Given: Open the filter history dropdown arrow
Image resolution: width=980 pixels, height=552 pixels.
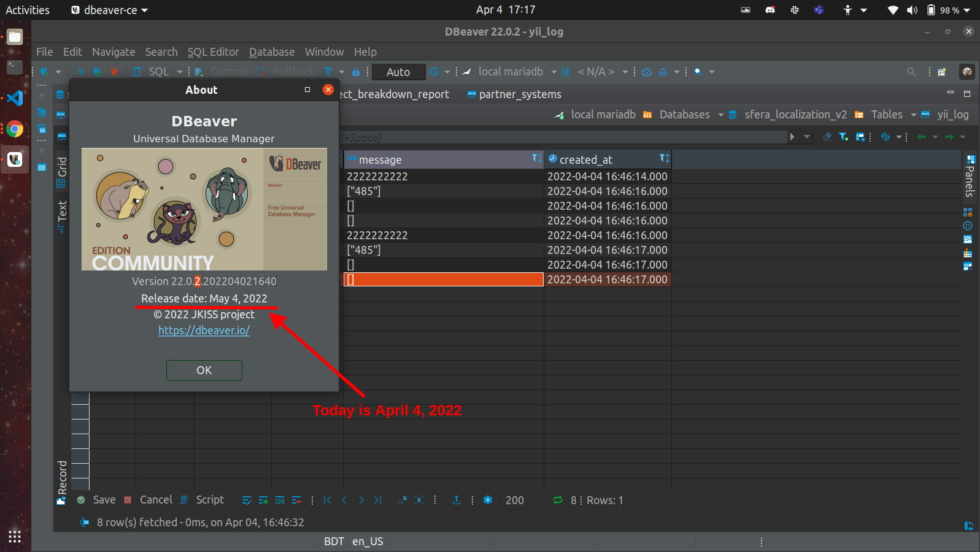Looking at the screenshot, I should tap(807, 137).
